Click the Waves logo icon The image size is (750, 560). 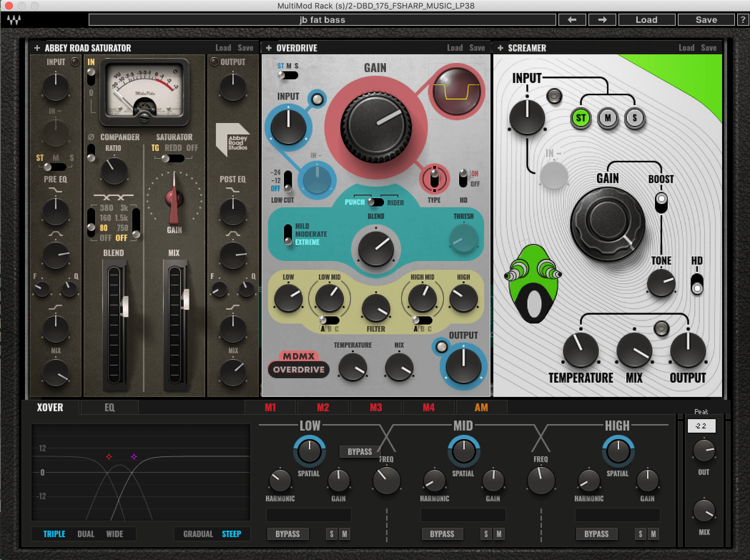(x=14, y=20)
